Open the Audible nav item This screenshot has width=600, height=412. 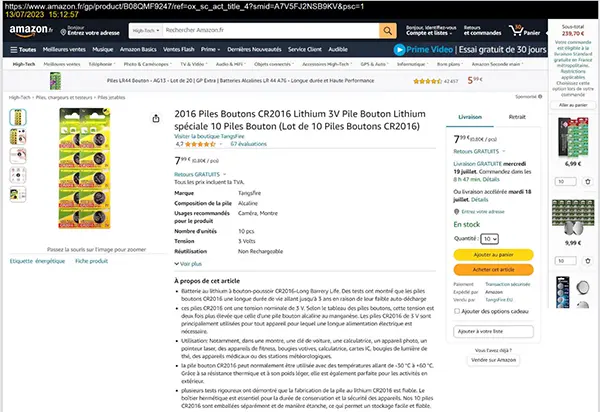[x=338, y=50]
